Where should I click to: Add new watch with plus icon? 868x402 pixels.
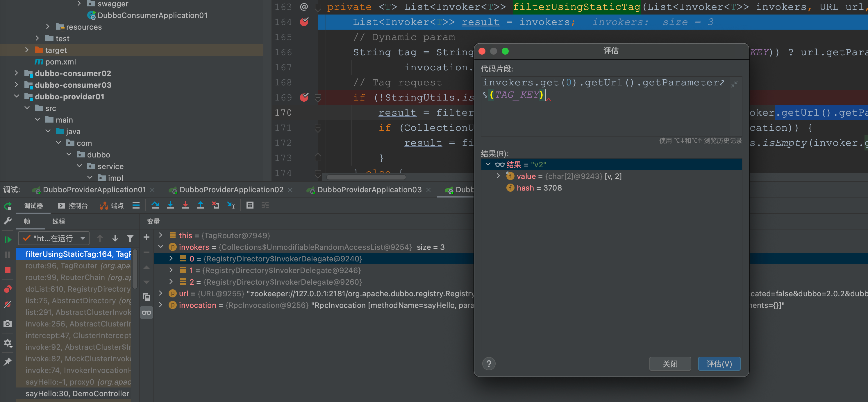(147, 237)
